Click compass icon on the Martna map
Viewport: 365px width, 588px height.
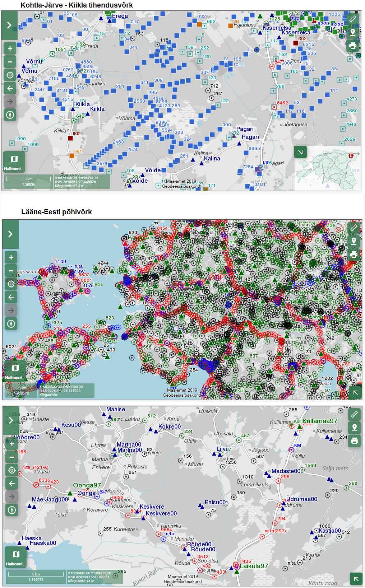click(x=12, y=510)
